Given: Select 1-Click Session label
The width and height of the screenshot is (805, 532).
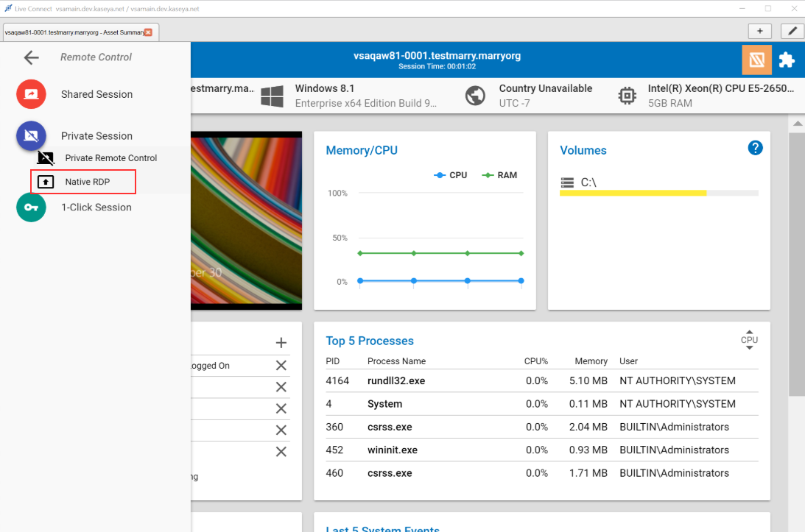Looking at the screenshot, I should pyautogui.click(x=96, y=208).
